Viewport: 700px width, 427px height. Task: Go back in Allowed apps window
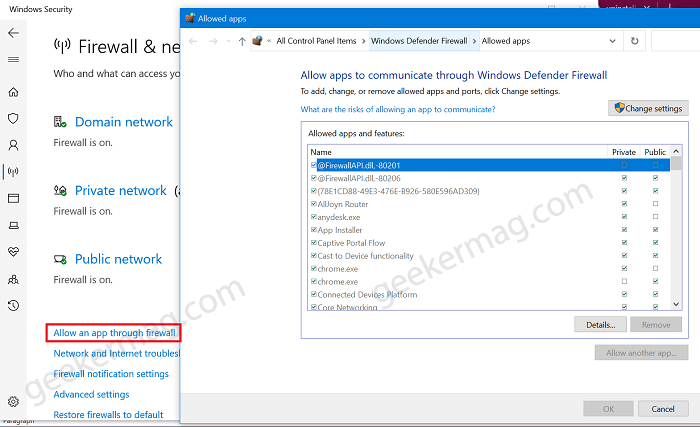pos(193,42)
